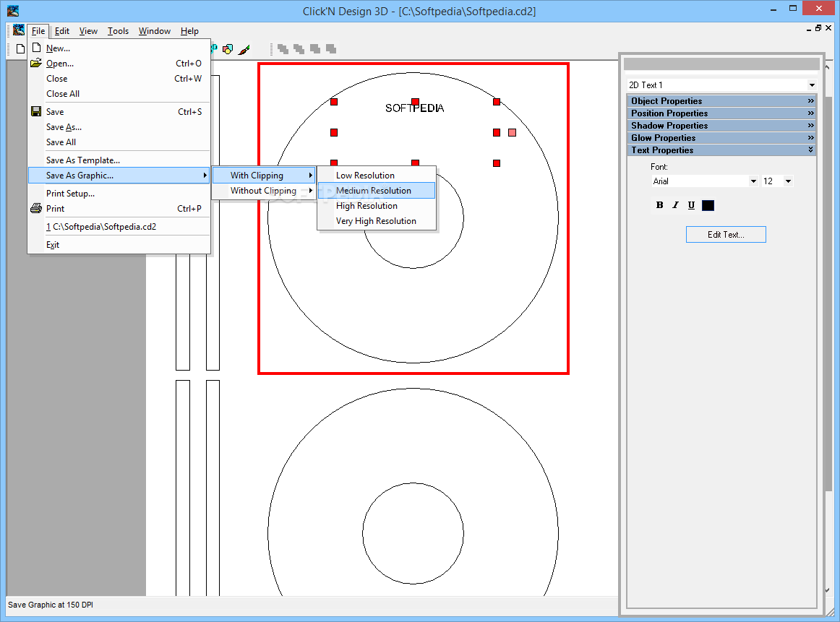Choose Save As Template... menu item

point(119,160)
